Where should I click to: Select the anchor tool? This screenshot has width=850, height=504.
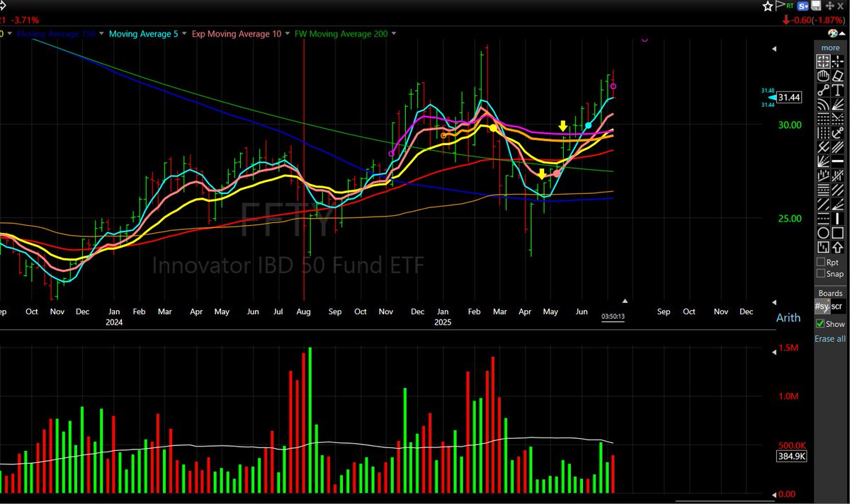coord(837,133)
